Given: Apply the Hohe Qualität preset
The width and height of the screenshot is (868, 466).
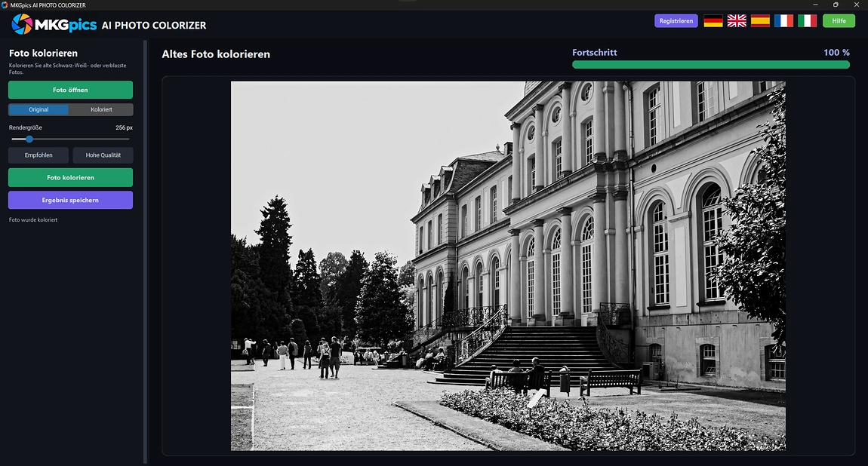Looking at the screenshot, I should click(x=103, y=155).
